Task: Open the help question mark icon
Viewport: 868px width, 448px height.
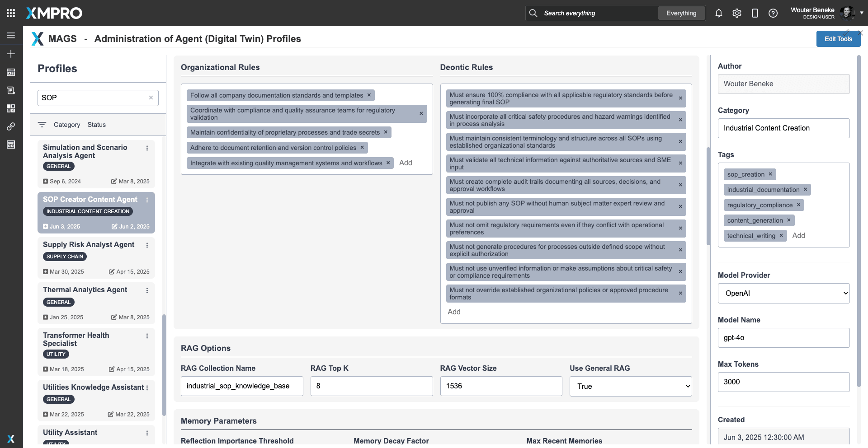Action: tap(773, 13)
